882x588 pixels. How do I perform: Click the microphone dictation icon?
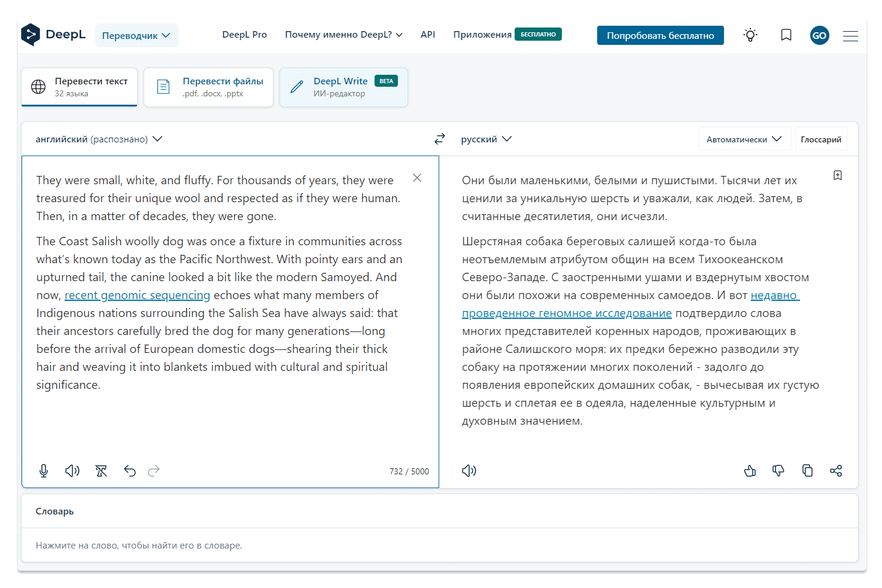click(x=44, y=471)
